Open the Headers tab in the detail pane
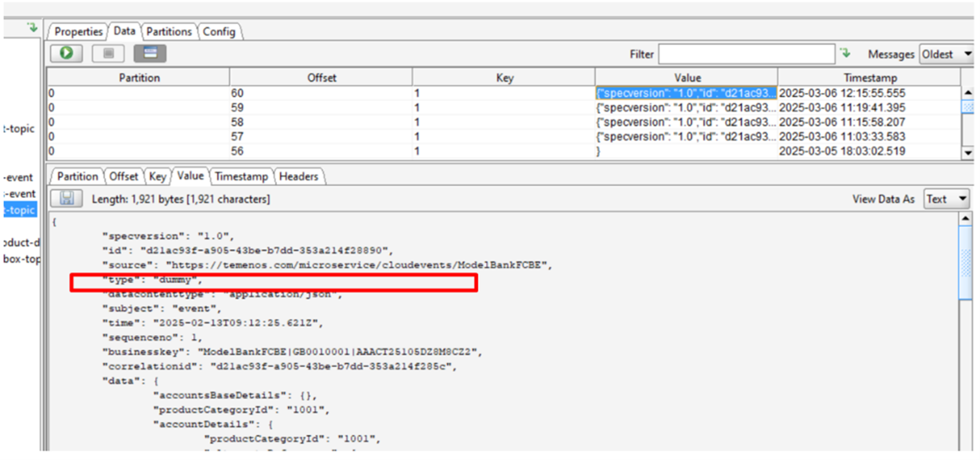Viewport: 980px width, 460px height. 298,176
